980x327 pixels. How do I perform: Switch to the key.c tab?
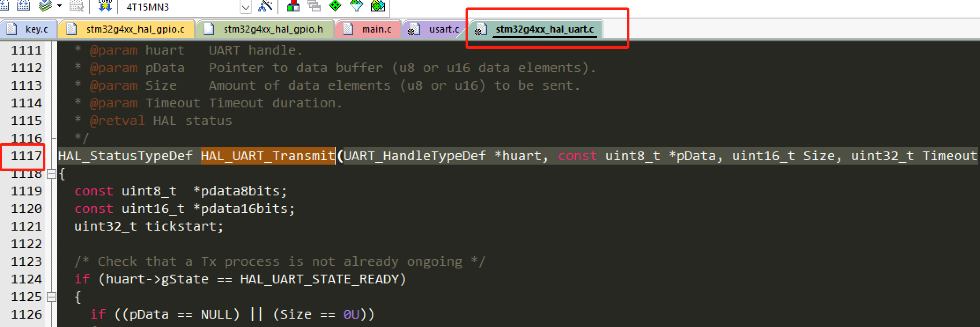[x=29, y=29]
